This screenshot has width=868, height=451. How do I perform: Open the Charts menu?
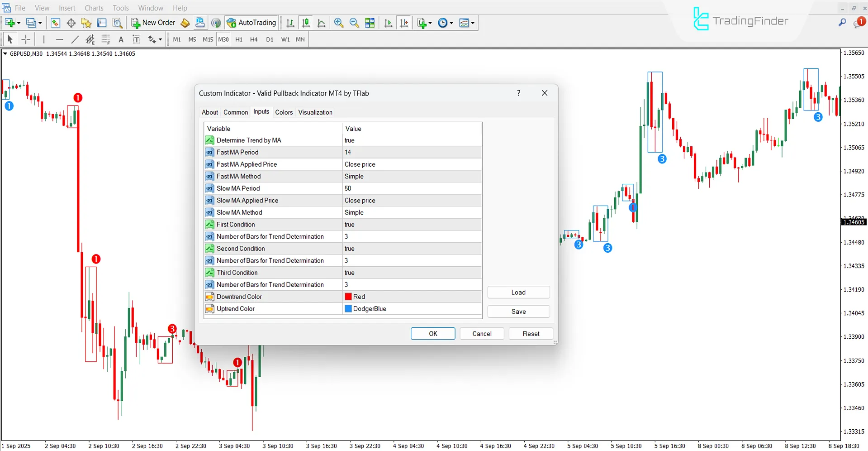[94, 8]
